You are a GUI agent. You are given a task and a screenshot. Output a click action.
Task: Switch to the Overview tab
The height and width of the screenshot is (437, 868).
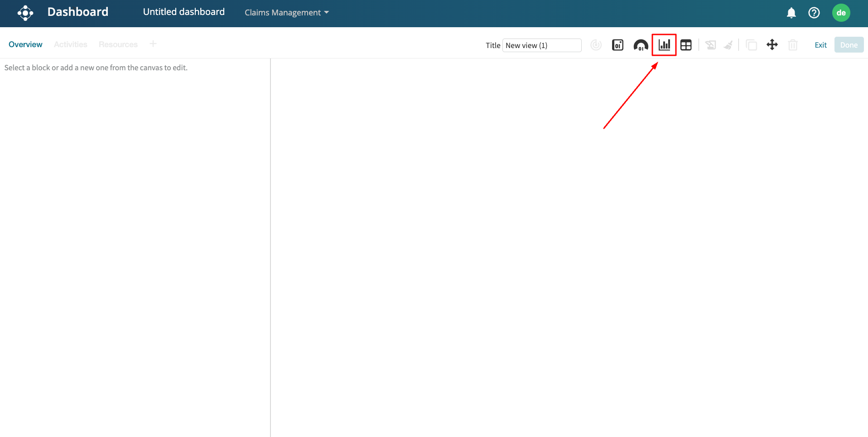click(x=25, y=44)
